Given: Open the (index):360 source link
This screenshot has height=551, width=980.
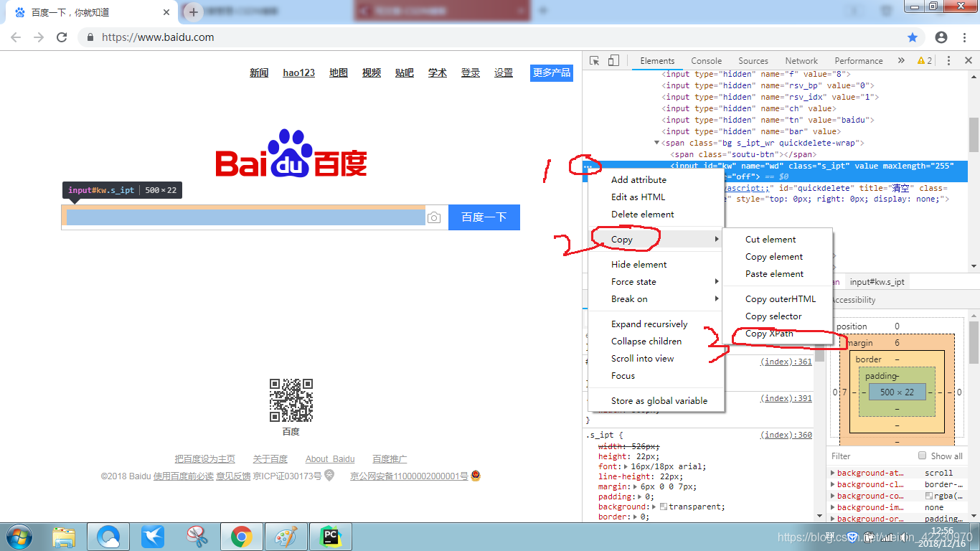Looking at the screenshot, I should pyautogui.click(x=786, y=435).
